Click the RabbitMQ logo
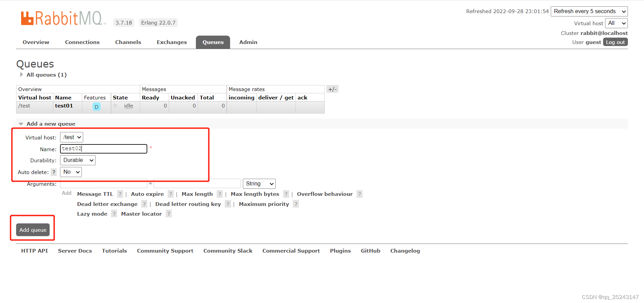The image size is (644, 303). pyautogui.click(x=62, y=17)
